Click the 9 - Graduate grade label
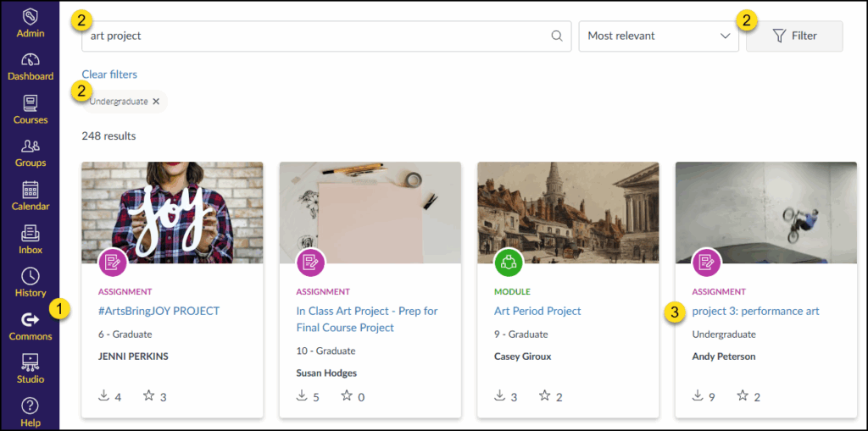 click(x=521, y=334)
